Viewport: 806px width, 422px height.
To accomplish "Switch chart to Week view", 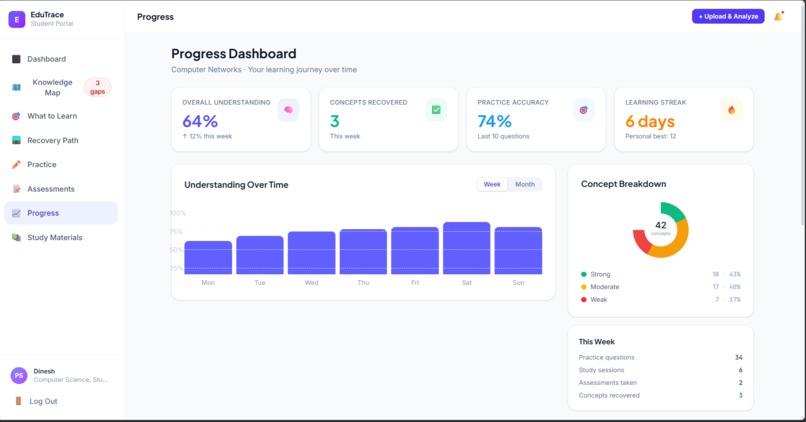I will pos(492,185).
